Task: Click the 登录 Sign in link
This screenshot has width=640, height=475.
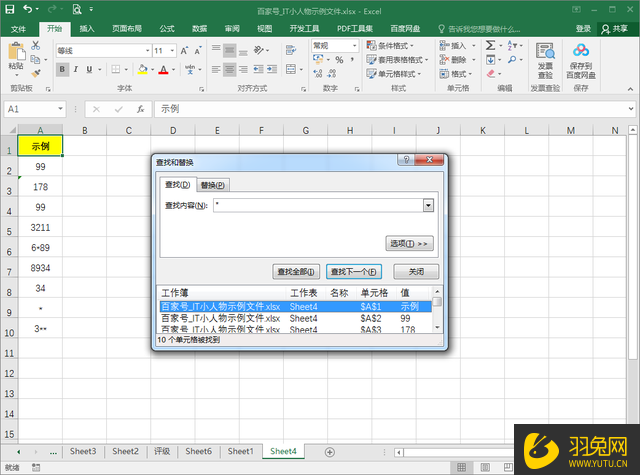Action: pos(583,29)
